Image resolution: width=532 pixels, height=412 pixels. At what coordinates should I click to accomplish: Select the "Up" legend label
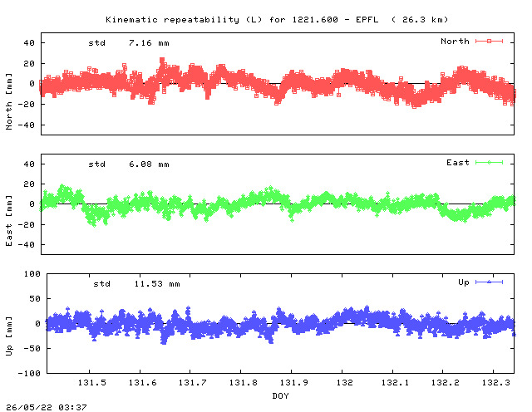[x=464, y=282]
